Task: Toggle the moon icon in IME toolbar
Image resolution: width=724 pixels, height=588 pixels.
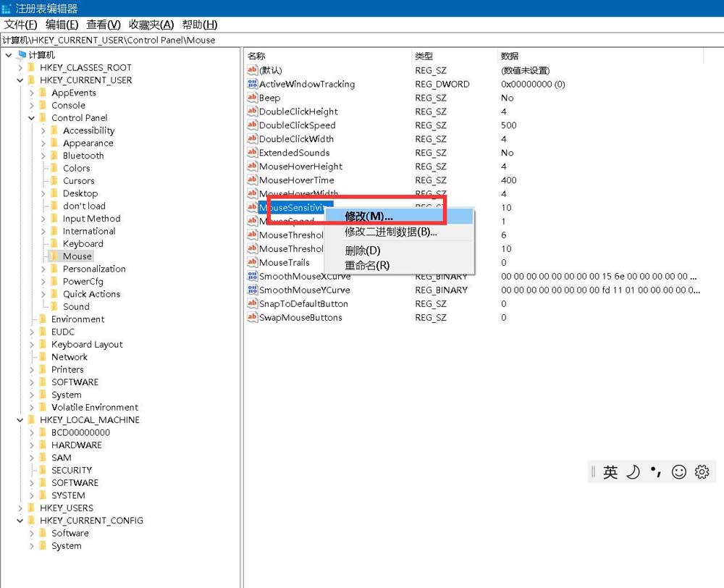Action: point(633,472)
